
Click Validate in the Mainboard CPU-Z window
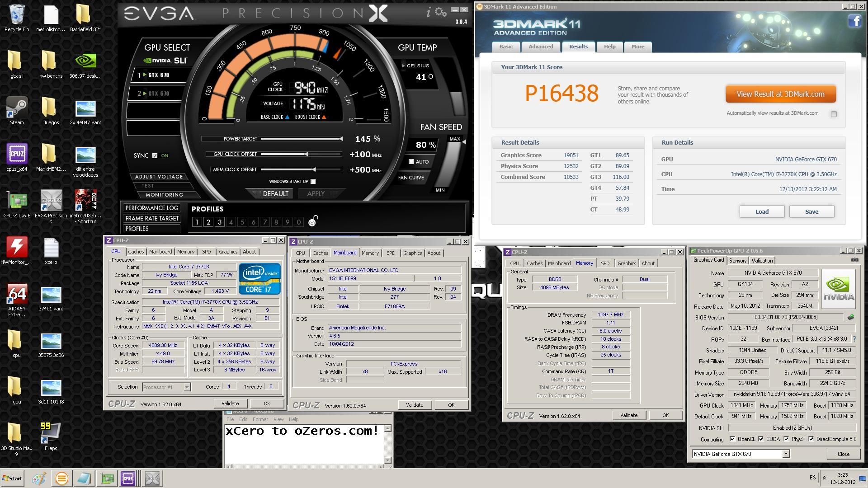click(414, 405)
